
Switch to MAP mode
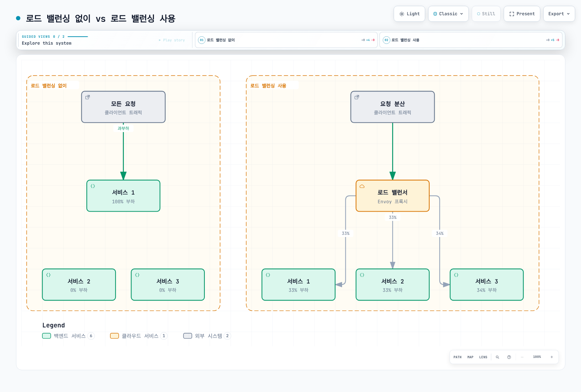click(x=470, y=357)
